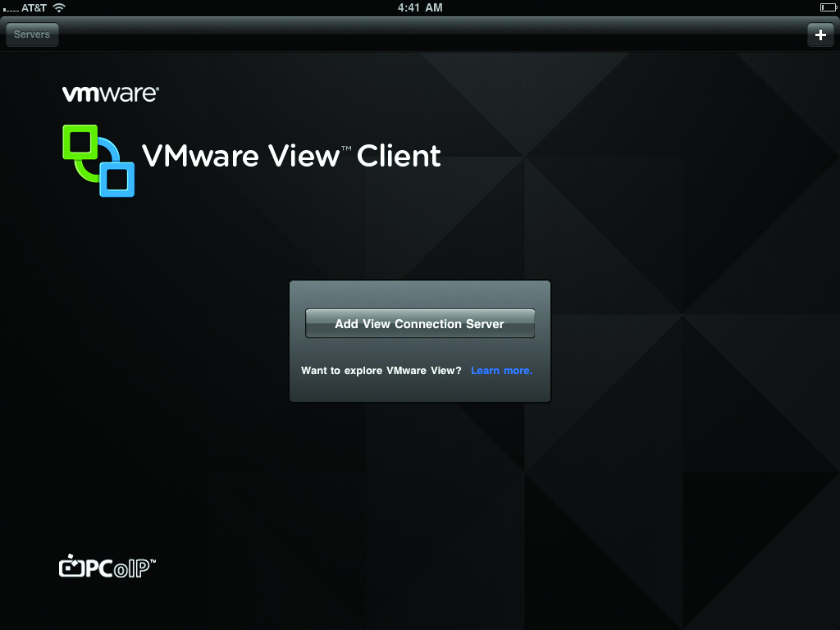
Task: Tap the 4:41 AM clock
Action: click(x=420, y=7)
